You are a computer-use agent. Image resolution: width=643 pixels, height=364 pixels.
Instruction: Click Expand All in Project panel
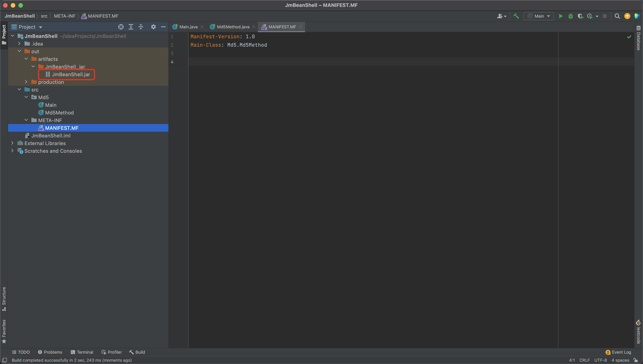coord(131,27)
